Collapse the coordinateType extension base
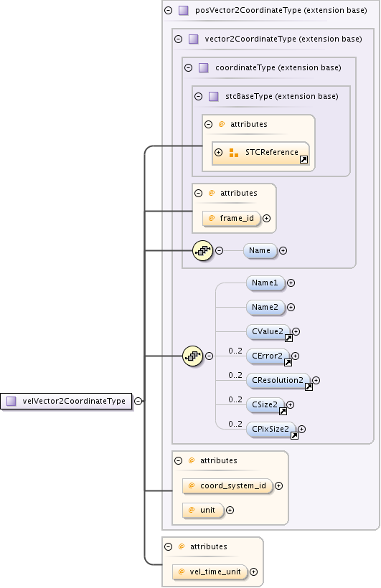The height and width of the screenshot is (588, 381). click(x=189, y=68)
